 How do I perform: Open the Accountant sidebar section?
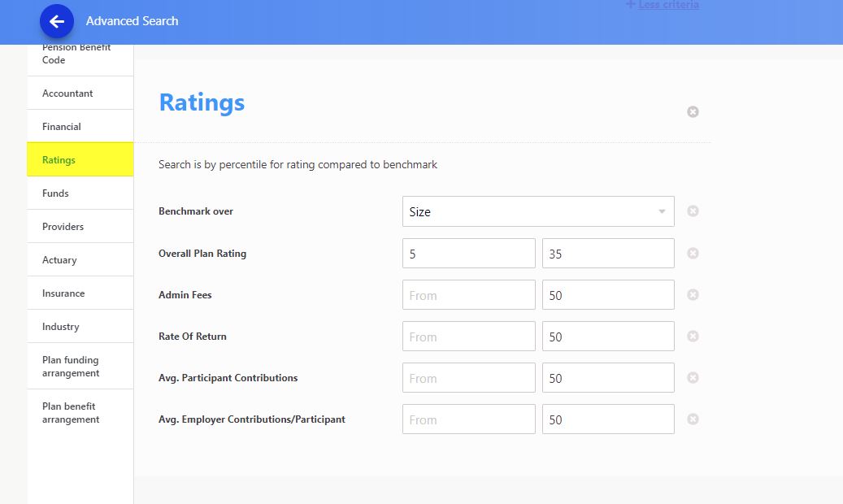point(80,93)
